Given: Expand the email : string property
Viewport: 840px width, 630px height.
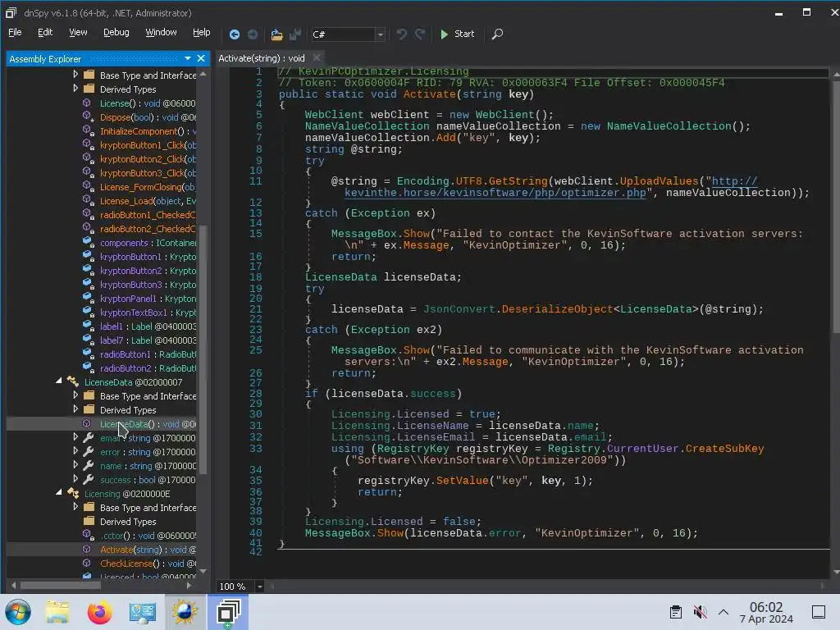Looking at the screenshot, I should pos(75,438).
